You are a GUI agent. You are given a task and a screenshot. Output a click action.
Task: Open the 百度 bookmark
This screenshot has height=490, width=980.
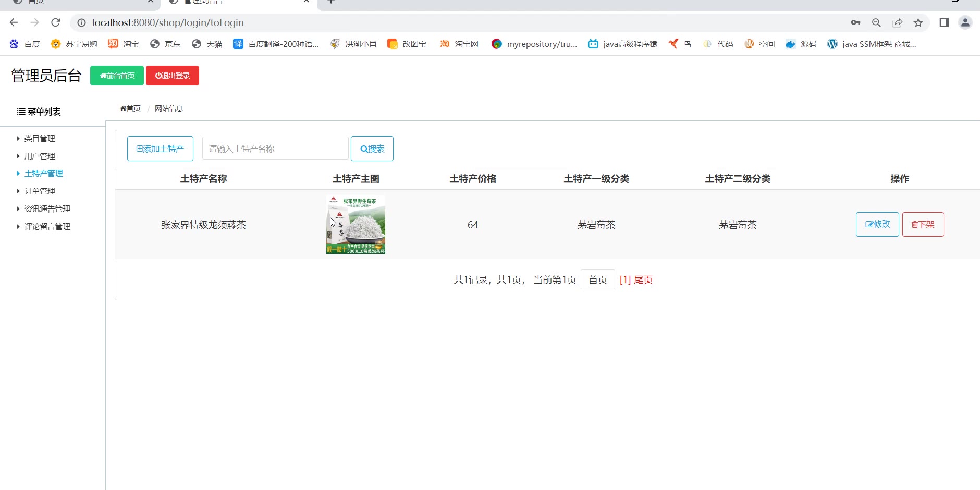(25, 44)
